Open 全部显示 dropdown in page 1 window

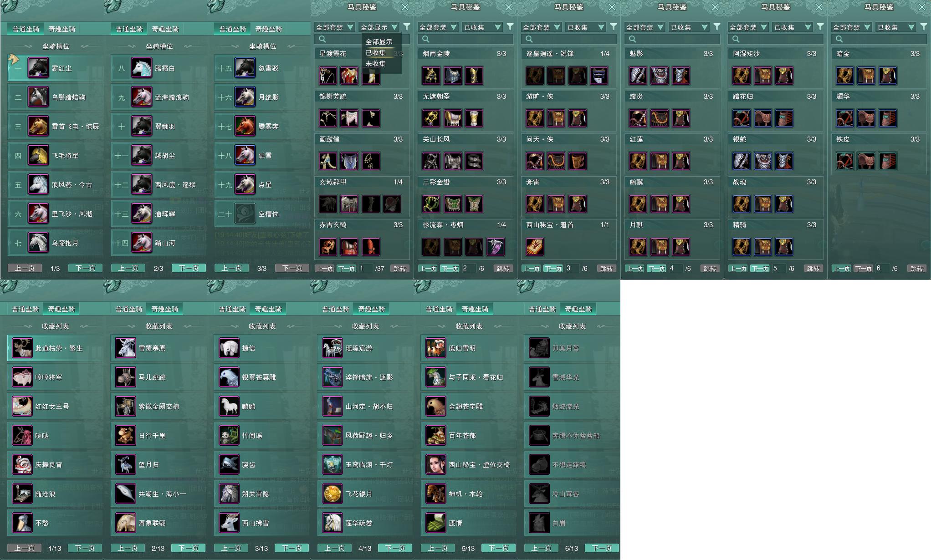coord(379,27)
